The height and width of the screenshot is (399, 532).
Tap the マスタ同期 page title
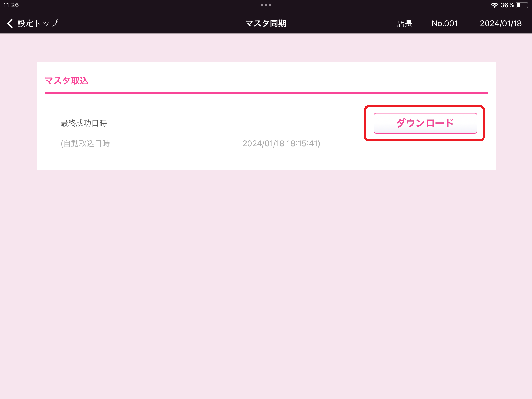pyautogui.click(x=266, y=23)
